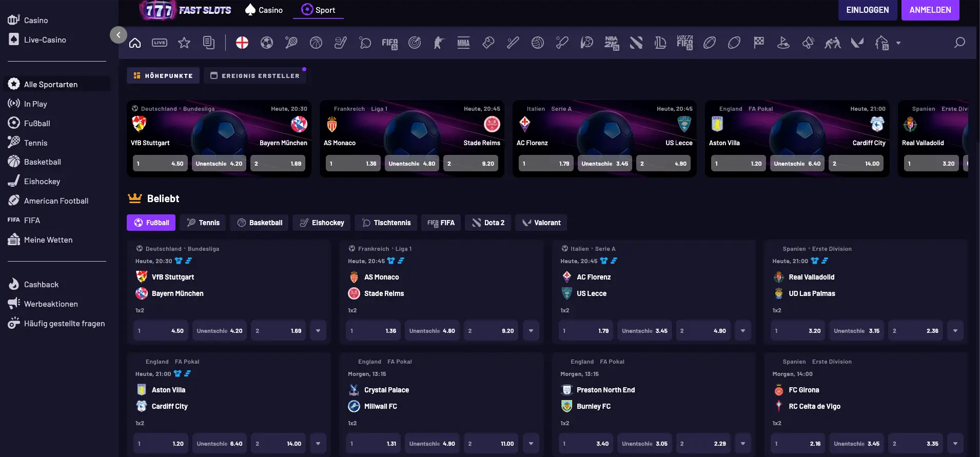This screenshot has width=980, height=457.
Task: Select Volta FIFA 24 icon
Action: coord(685,43)
